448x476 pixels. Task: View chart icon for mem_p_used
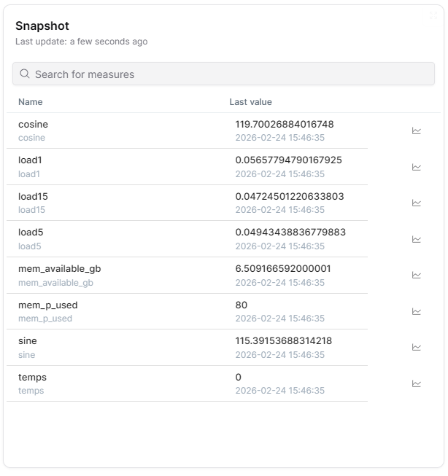tap(417, 311)
